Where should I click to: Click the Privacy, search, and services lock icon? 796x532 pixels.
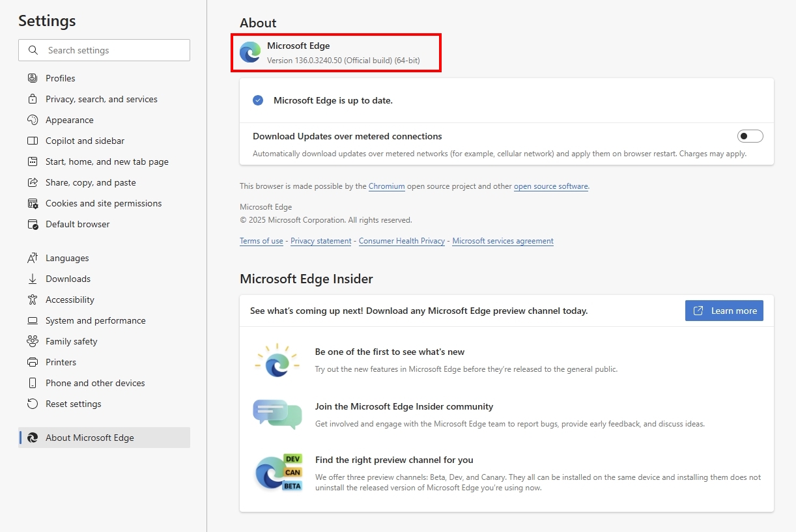[33, 99]
